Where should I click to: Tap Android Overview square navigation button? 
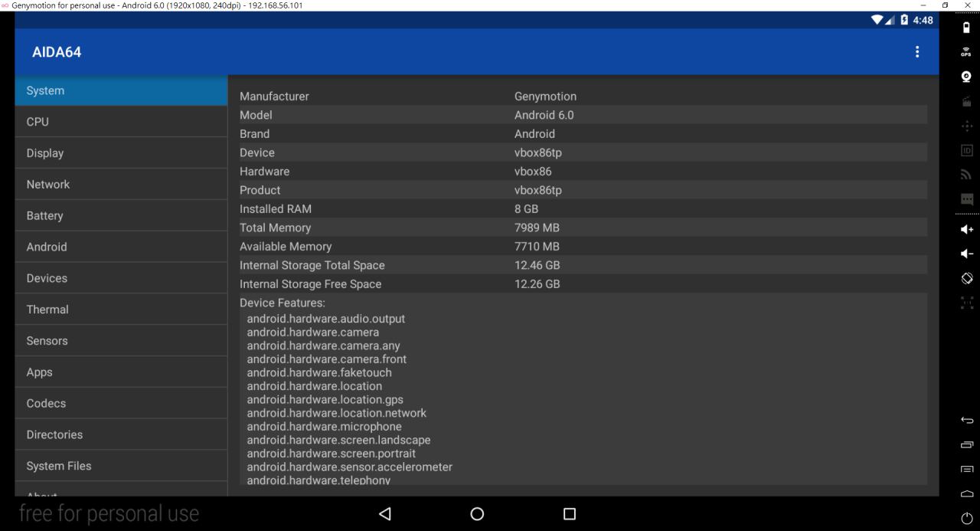click(x=569, y=514)
